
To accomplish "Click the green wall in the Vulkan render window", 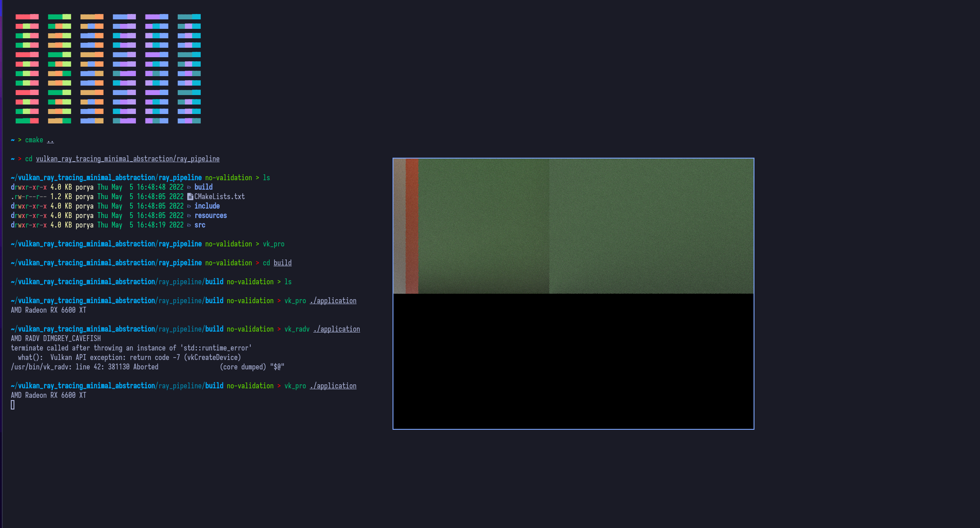I will tap(585, 225).
